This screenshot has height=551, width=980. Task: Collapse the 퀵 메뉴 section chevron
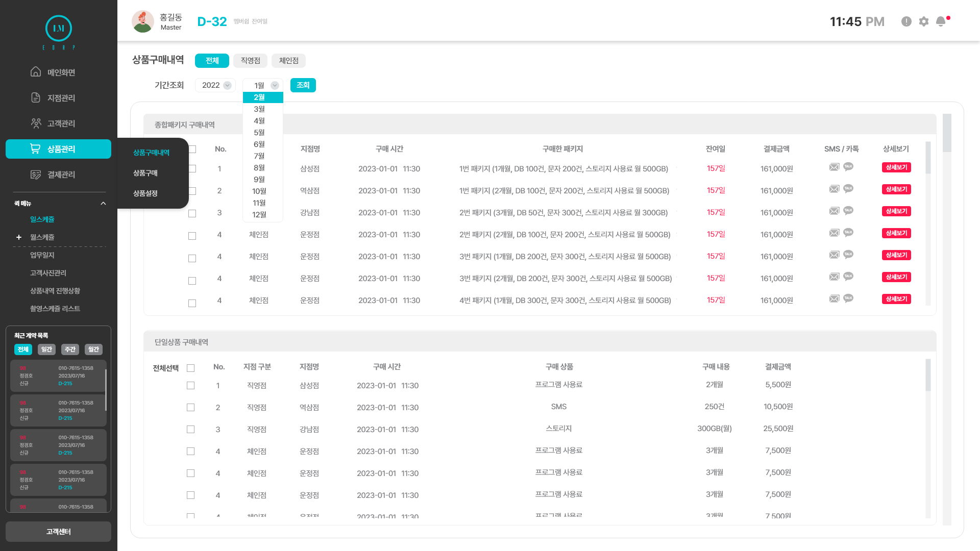pos(103,204)
